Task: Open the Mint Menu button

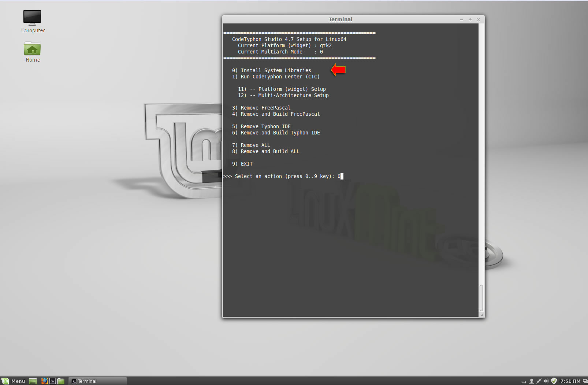Action: click(x=14, y=381)
